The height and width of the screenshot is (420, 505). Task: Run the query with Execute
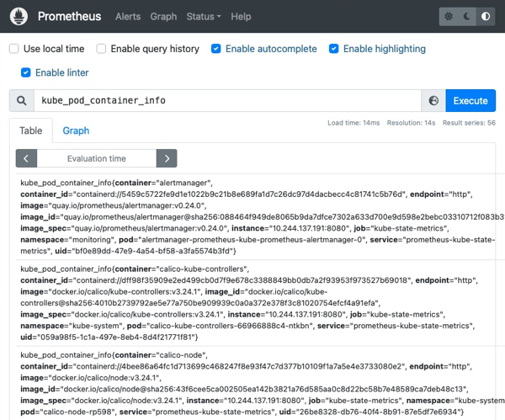coord(470,101)
